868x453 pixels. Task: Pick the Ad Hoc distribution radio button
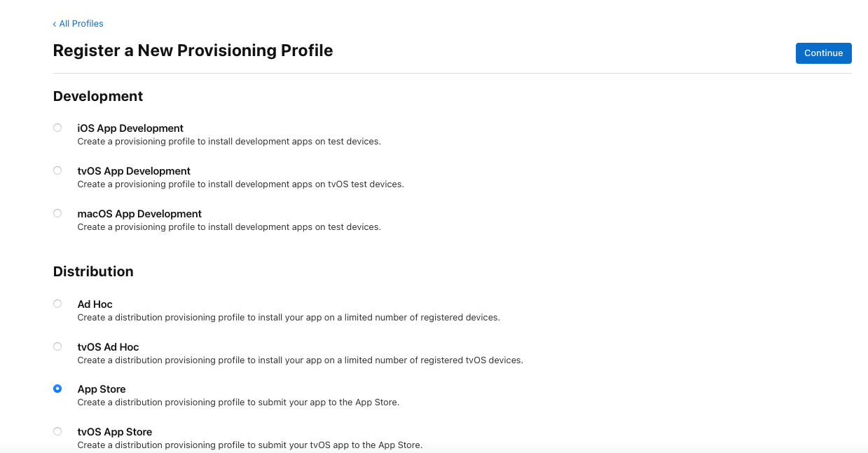point(57,304)
